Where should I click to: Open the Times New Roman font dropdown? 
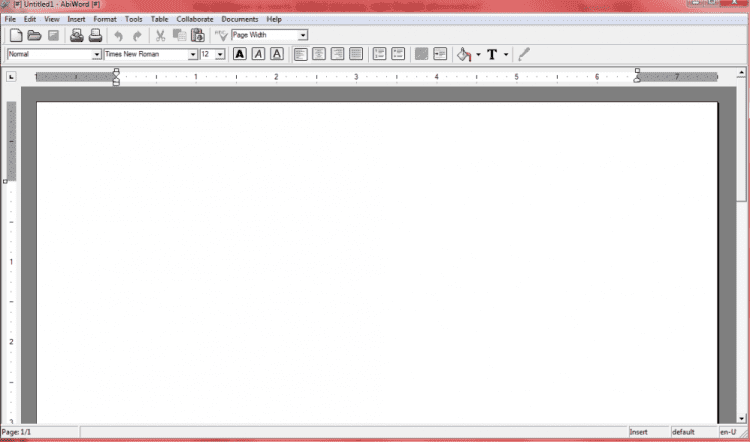(x=193, y=54)
